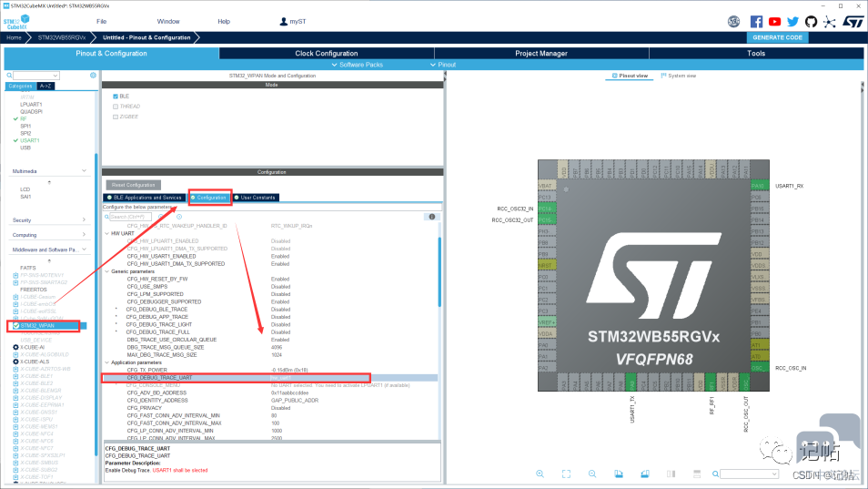Switch to Project Manager tab
This screenshot has height=489, width=868.
(x=541, y=53)
